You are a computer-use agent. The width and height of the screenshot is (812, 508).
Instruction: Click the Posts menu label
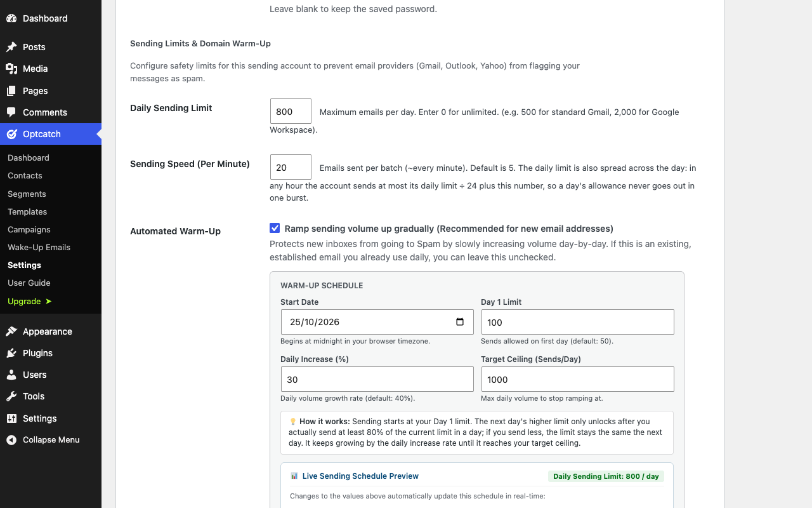[34, 47]
